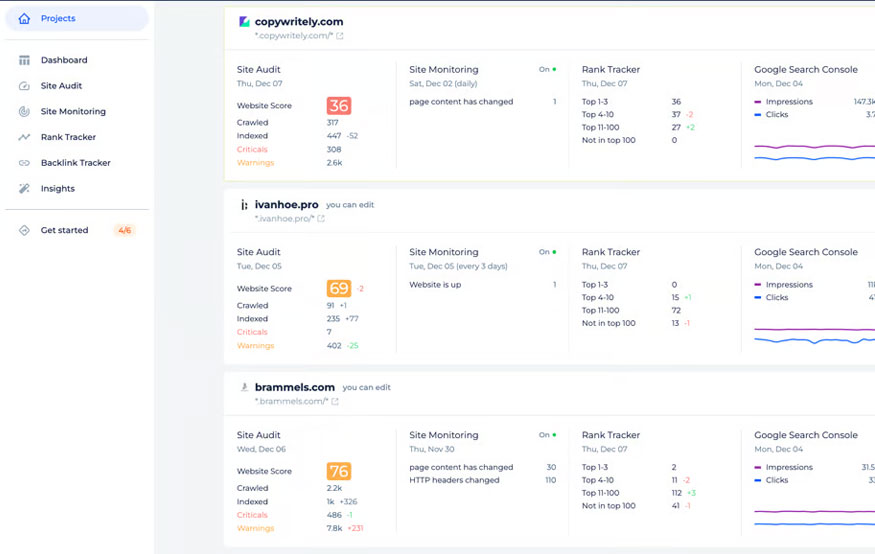
Task: Click the copywritely.com favicon
Action: pos(244,22)
